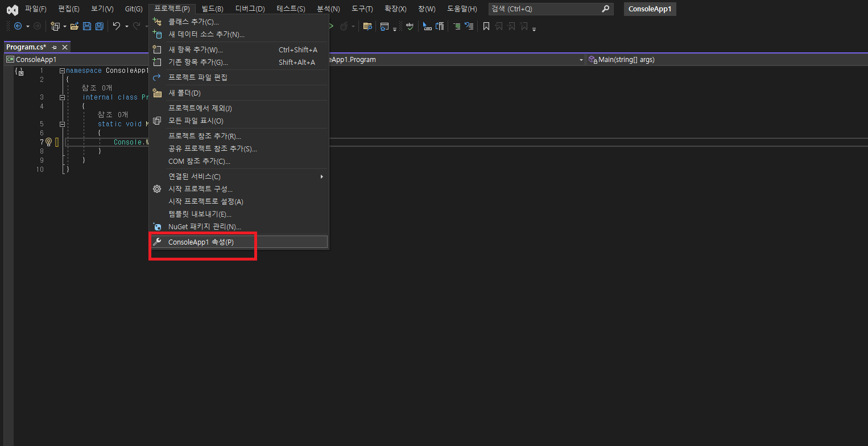
Task: Choose 프로젝트에서 제외(J)
Action: 239,108
